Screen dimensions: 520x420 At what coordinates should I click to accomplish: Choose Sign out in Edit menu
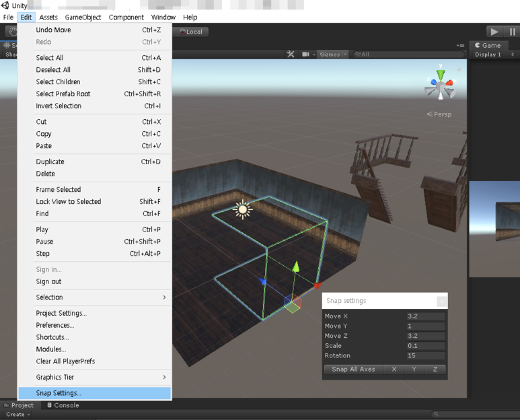pyautogui.click(x=95, y=281)
